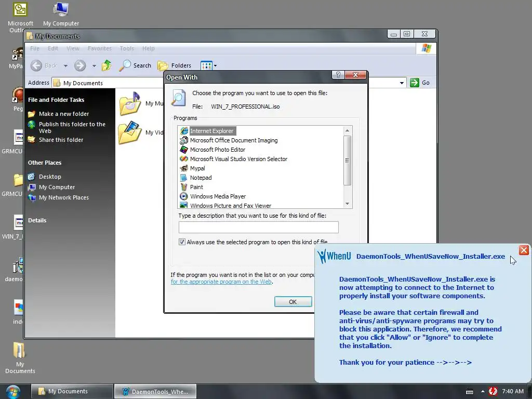Screen dimensions: 532x399
Task: Click help question mark in Open With
Action: (x=338, y=75)
